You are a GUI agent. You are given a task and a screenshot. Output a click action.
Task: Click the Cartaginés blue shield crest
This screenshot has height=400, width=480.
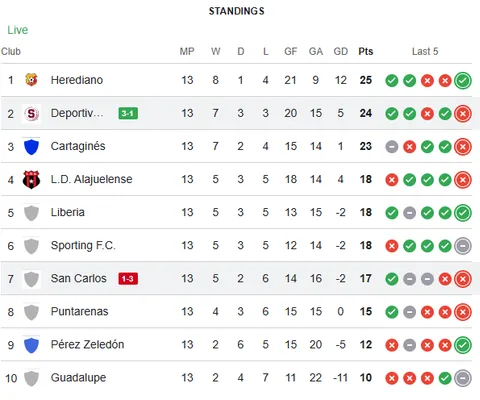(x=31, y=146)
